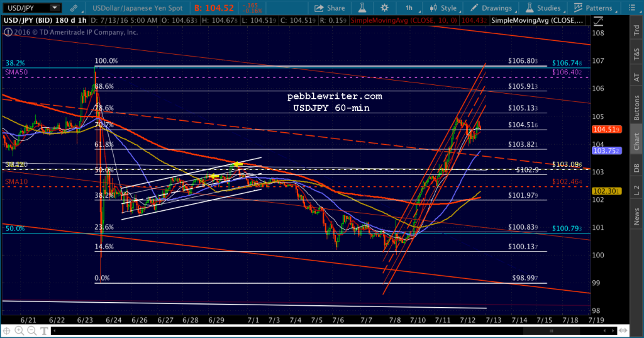
Task: Click the USD/JPY (BID) 180 d 1h header label
Action: [x=45, y=20]
